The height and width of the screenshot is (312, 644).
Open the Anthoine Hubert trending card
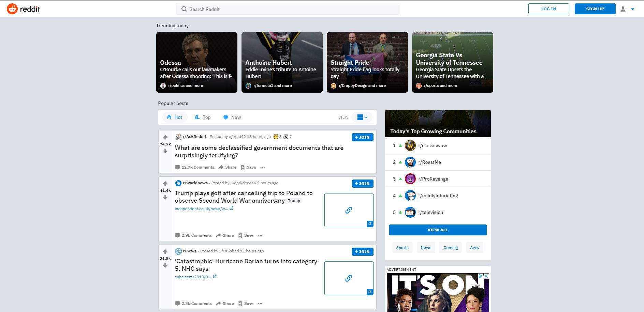(282, 62)
